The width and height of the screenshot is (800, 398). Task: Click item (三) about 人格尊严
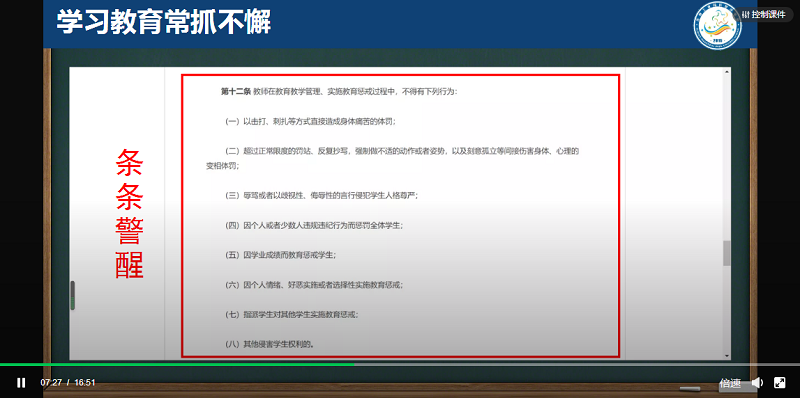321,195
